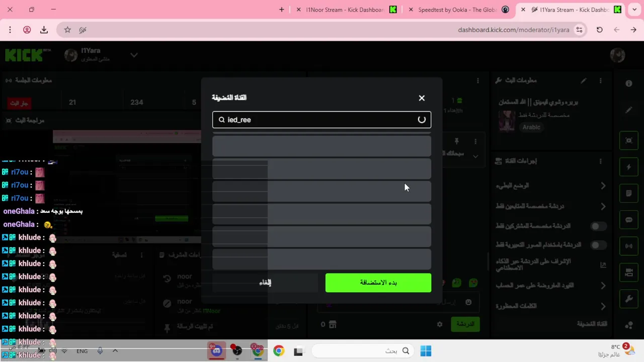Open the tab search dropdown in Chrome

(x=634, y=10)
